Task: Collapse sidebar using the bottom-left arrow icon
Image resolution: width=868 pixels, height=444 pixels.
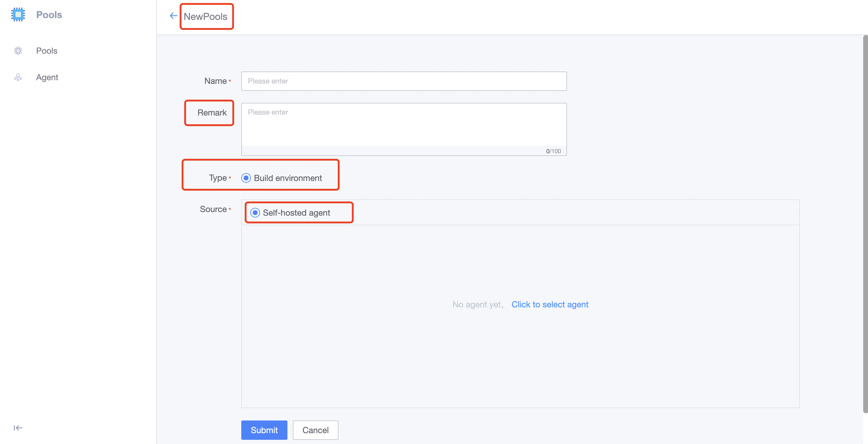Action: click(x=18, y=428)
